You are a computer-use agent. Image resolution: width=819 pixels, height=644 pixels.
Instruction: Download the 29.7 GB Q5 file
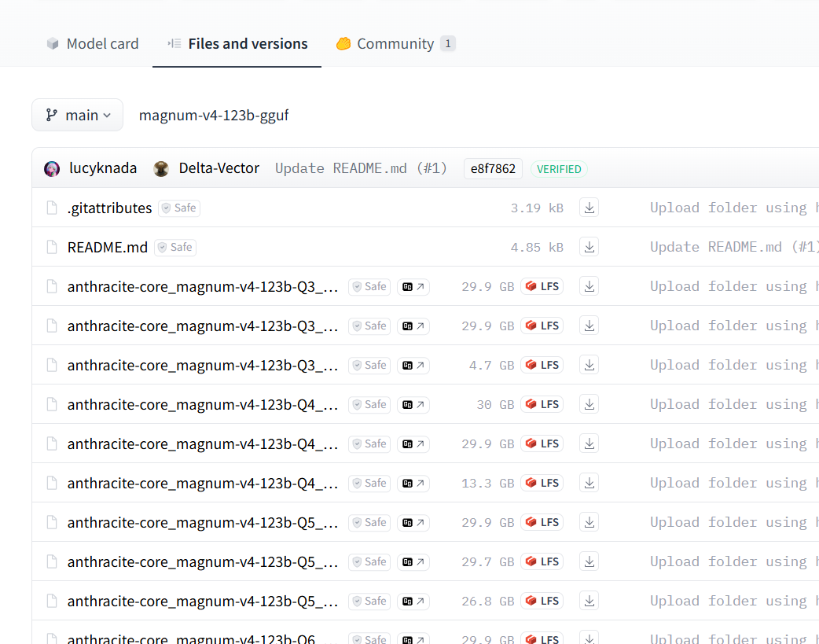pos(589,561)
